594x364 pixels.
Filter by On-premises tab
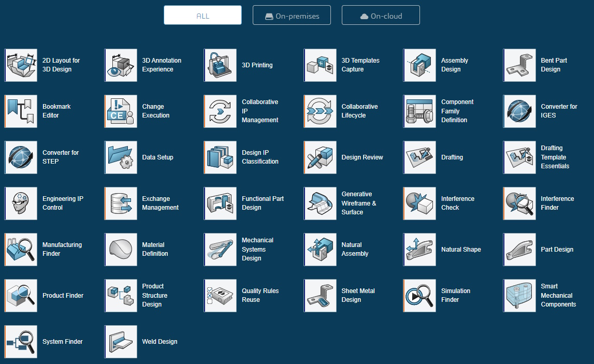coord(292,16)
